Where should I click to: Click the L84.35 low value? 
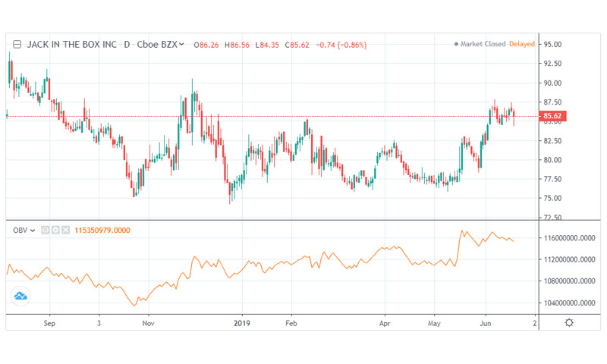click(267, 45)
